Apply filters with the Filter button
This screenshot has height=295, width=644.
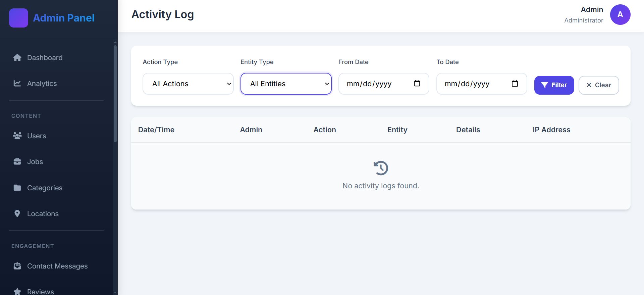tap(554, 85)
